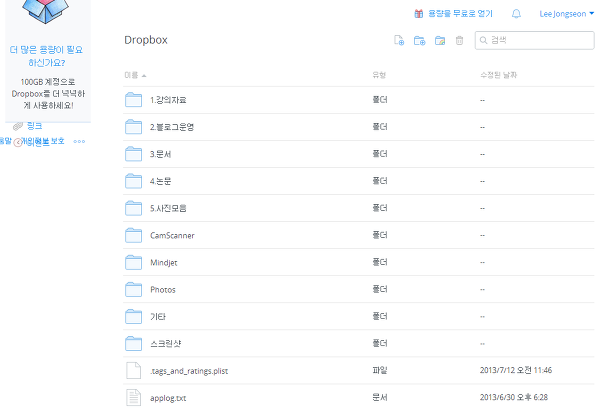Click folder icon of 스크린샷
This screenshot has width=605, height=409.
[x=134, y=343]
